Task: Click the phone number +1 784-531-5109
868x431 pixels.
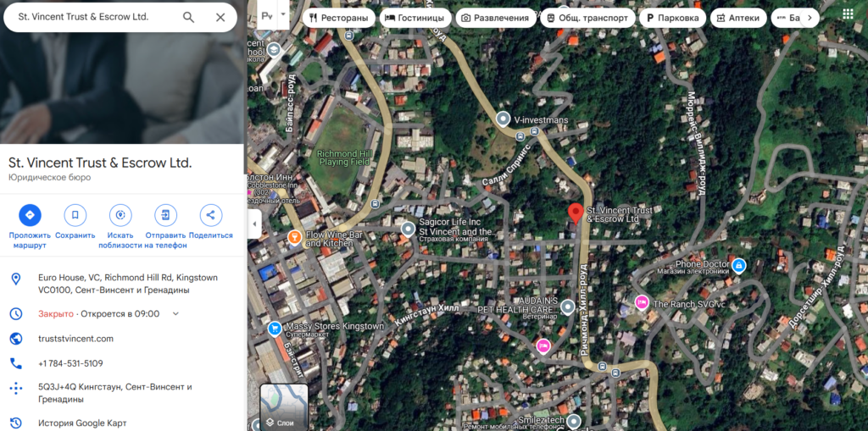Action: pyautogui.click(x=70, y=363)
